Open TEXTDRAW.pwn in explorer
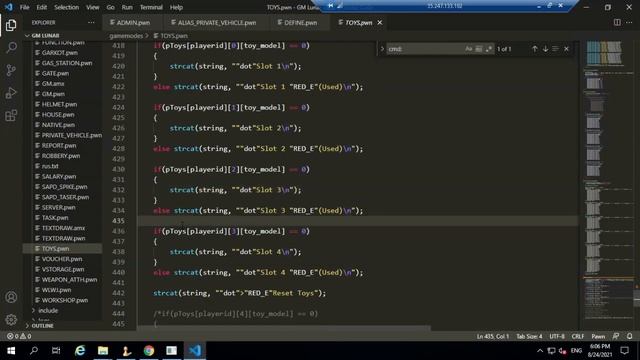 pos(63,238)
